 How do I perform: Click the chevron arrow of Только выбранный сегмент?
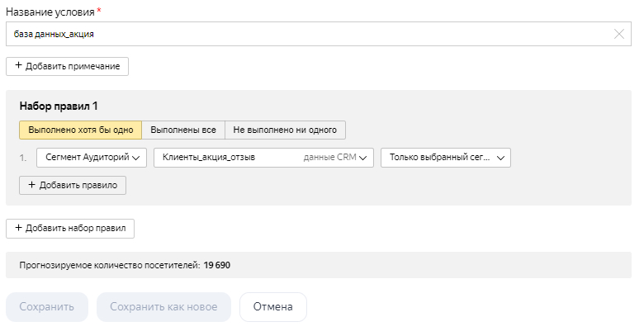click(x=500, y=158)
